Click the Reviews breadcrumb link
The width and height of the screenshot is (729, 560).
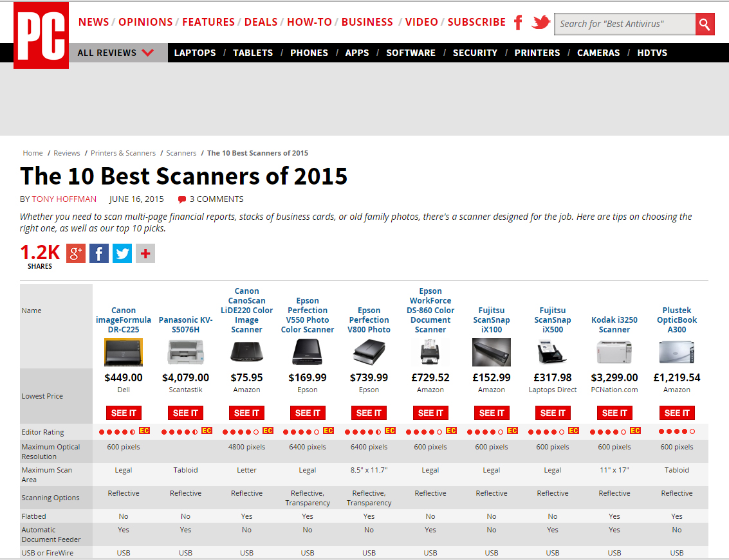[x=66, y=153]
